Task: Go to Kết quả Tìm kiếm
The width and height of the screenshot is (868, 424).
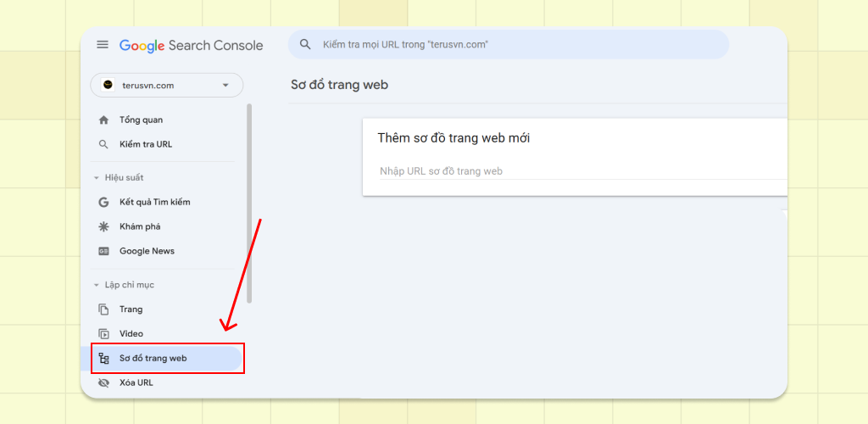Action: tap(155, 202)
